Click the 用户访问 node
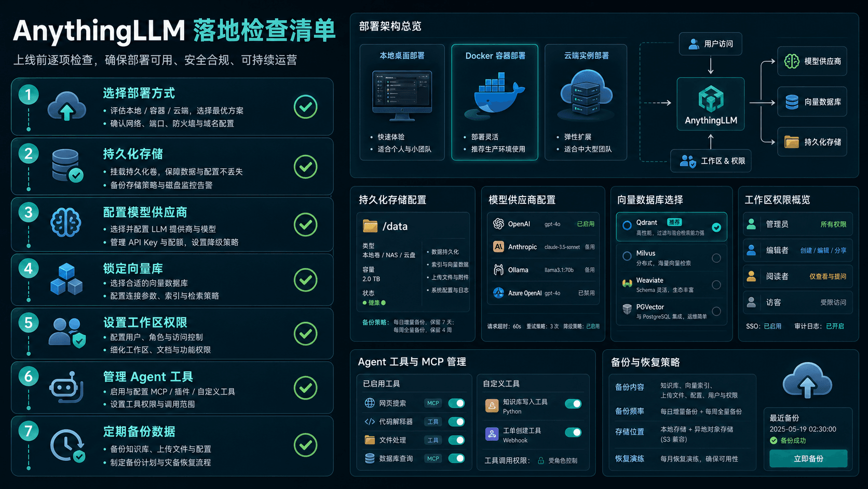 [x=710, y=44]
